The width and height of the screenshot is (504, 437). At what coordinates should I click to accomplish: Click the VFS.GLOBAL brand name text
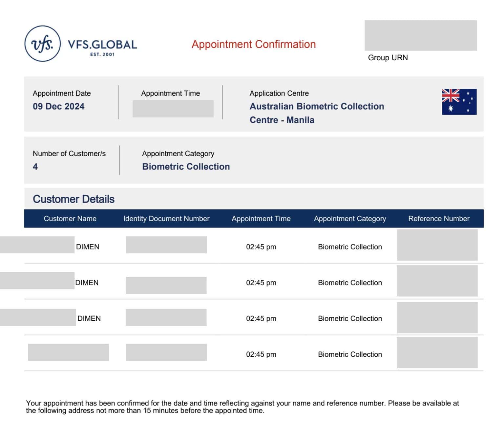(102, 45)
